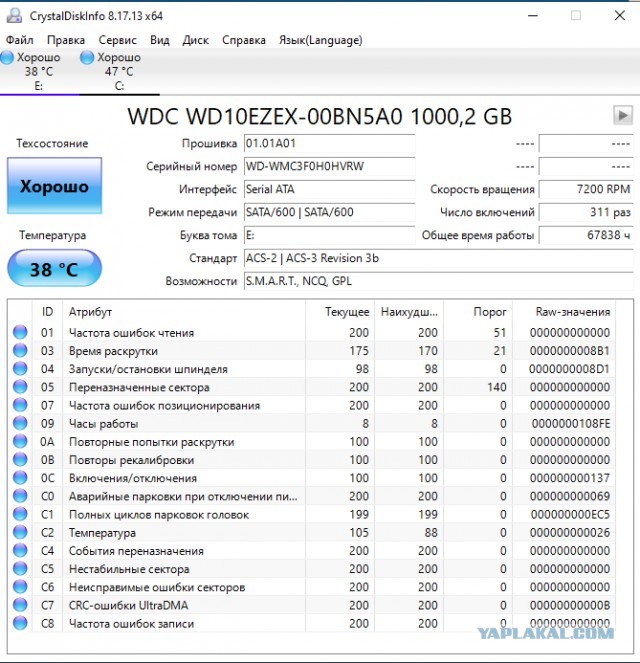Click status orb of attribute 0A
The height and width of the screenshot is (663, 640).
point(20,441)
